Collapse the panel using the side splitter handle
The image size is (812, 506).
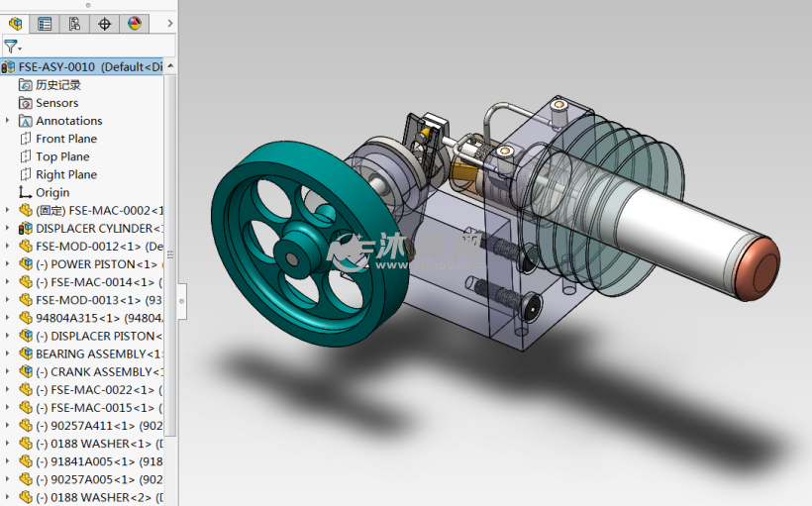tap(182, 301)
